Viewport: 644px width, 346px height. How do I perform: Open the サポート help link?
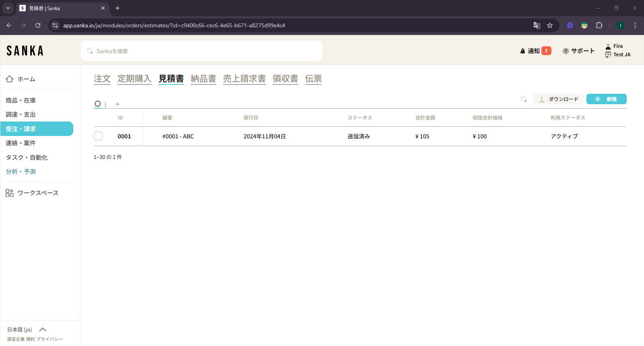578,51
